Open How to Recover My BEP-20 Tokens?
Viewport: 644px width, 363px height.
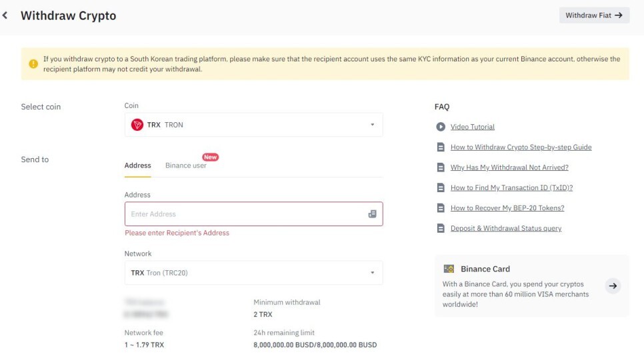tap(507, 208)
